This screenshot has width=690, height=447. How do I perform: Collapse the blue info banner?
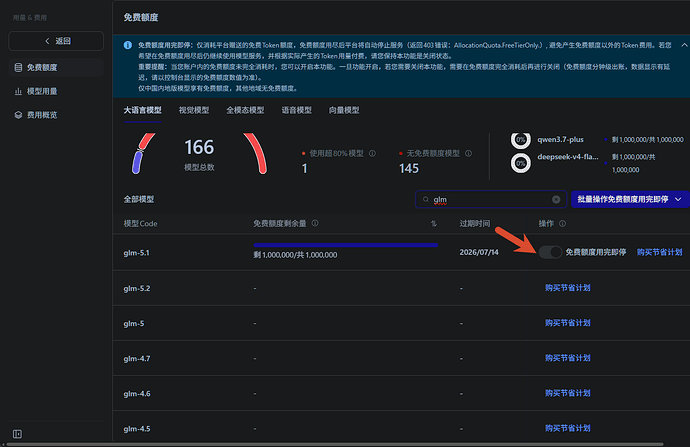tap(684, 45)
